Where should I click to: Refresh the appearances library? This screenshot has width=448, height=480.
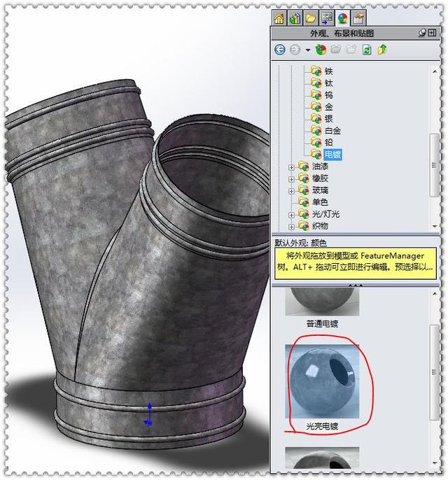(x=367, y=50)
